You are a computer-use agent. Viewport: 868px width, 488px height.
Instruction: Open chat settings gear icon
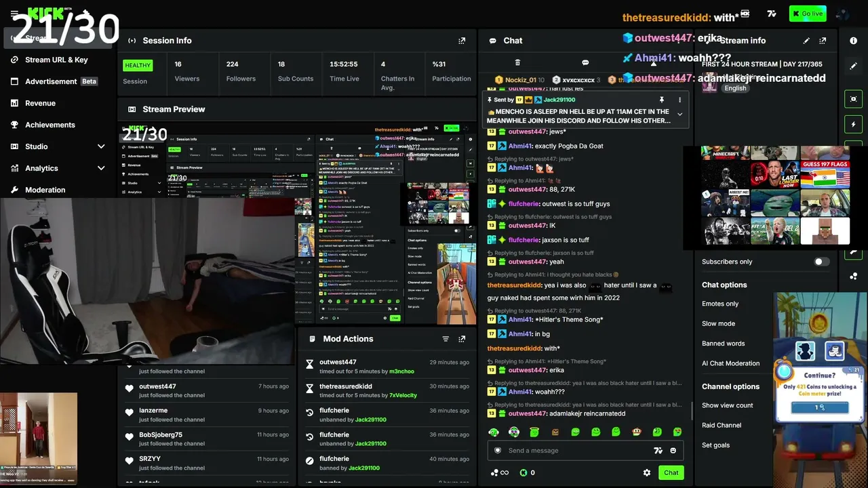(x=647, y=473)
